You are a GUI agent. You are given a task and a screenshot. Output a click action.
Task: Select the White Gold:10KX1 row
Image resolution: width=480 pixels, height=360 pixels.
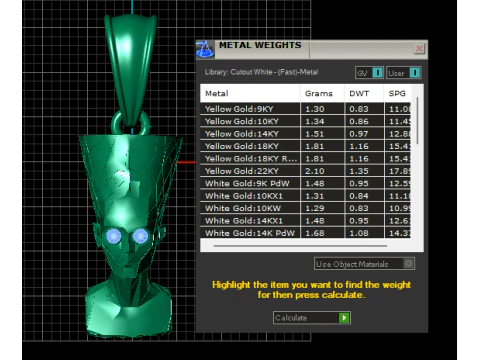305,196
